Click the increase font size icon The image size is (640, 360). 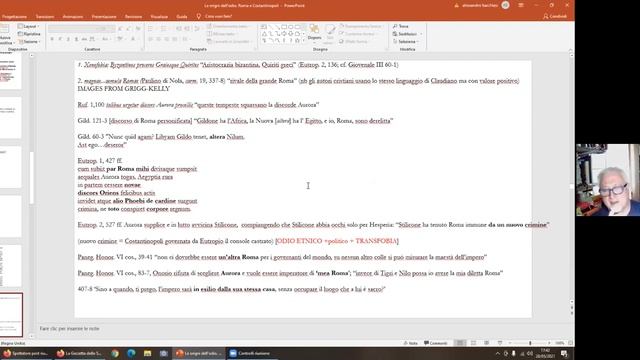pos(121,29)
